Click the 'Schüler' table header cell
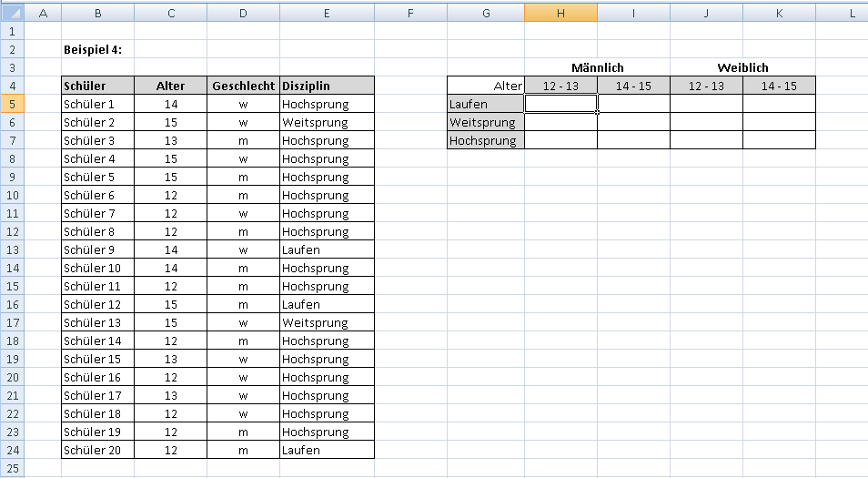Image resolution: width=868 pixels, height=478 pixels. pos(97,86)
